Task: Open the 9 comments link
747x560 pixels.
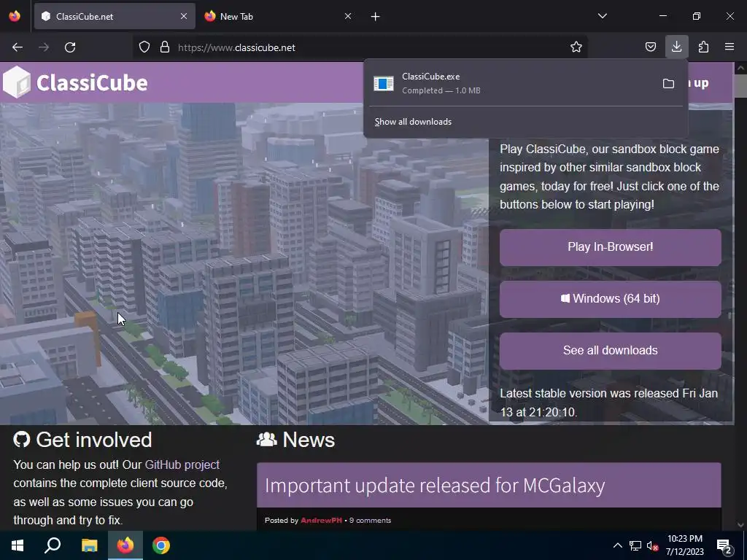Action: coord(370,521)
